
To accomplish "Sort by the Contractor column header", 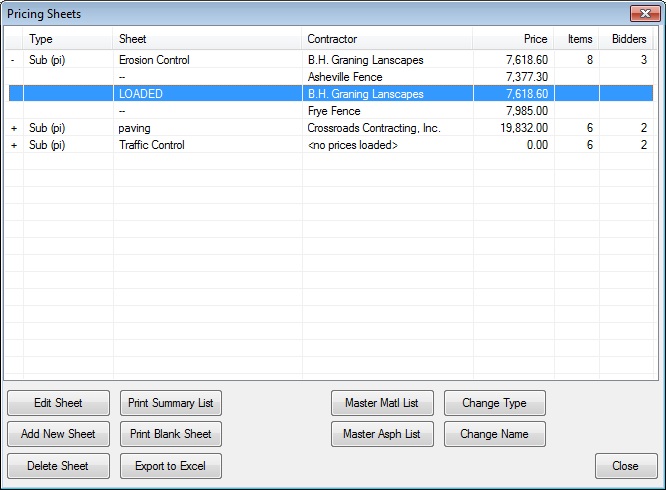I will (x=387, y=39).
